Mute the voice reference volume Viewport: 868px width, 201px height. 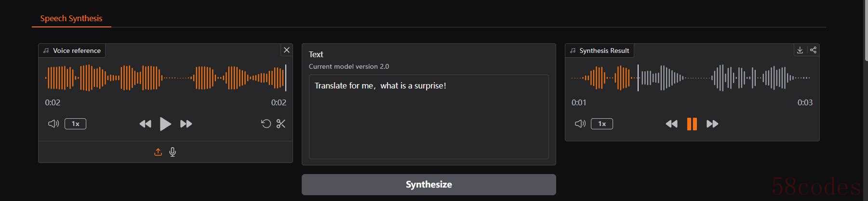click(53, 124)
